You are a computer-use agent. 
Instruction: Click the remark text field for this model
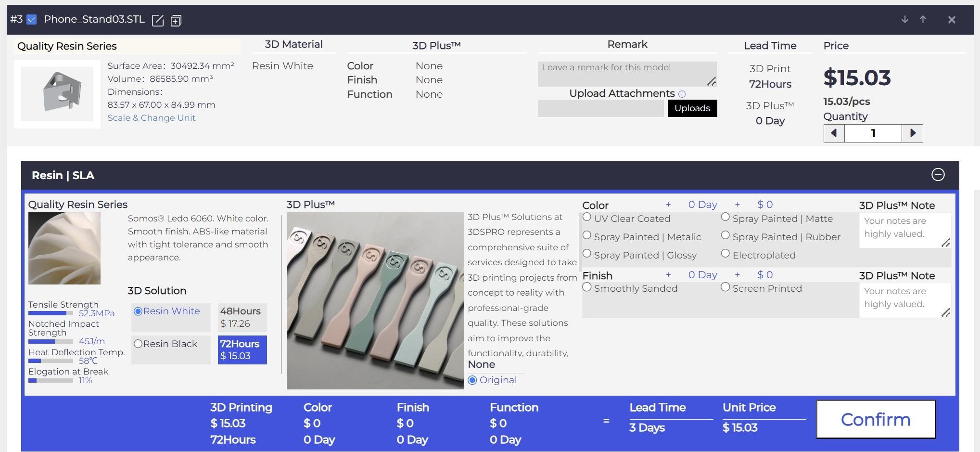(626, 74)
